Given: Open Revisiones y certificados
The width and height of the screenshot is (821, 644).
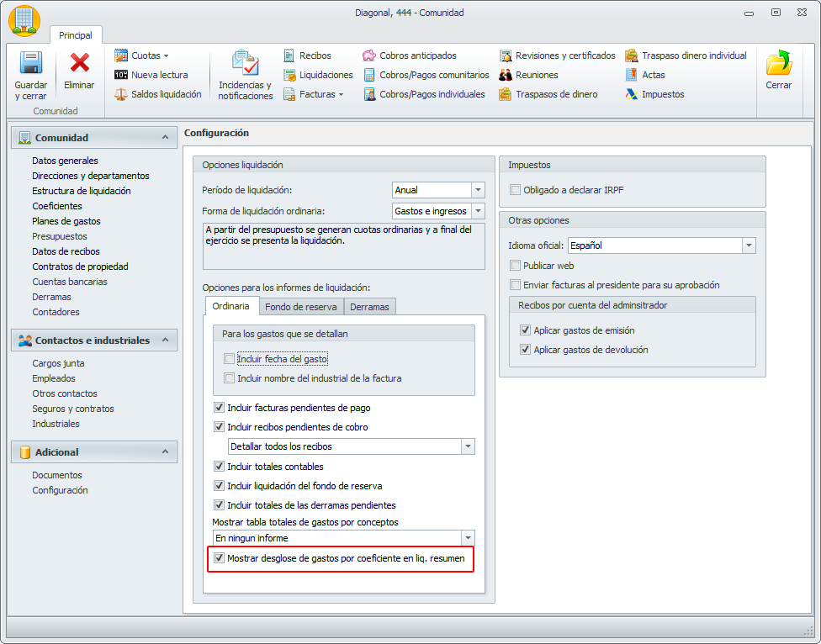Looking at the screenshot, I should 557,55.
